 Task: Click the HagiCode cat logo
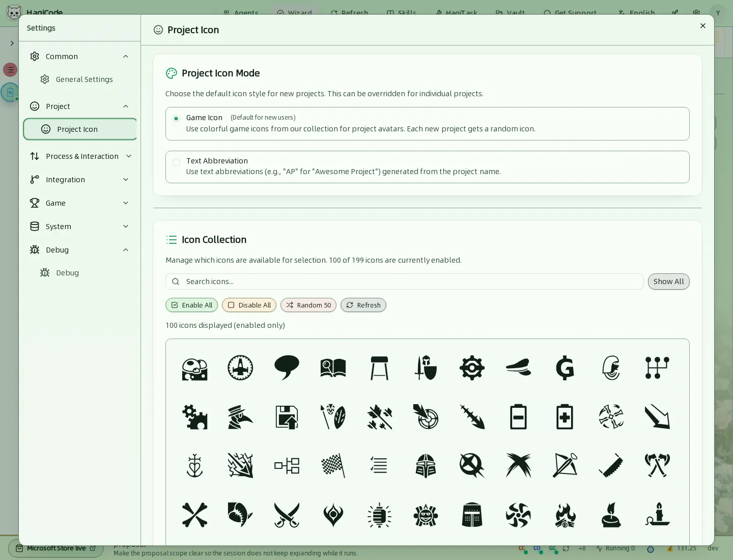(x=14, y=12)
